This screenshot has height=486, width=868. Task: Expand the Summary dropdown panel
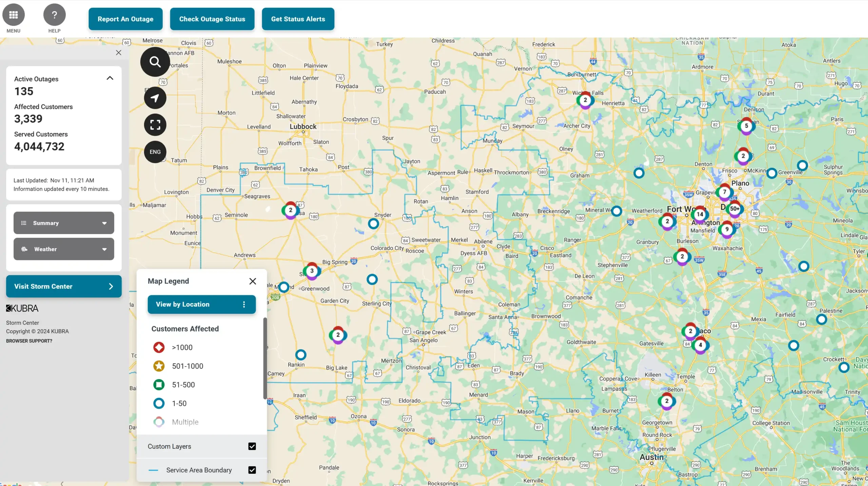[64, 223]
